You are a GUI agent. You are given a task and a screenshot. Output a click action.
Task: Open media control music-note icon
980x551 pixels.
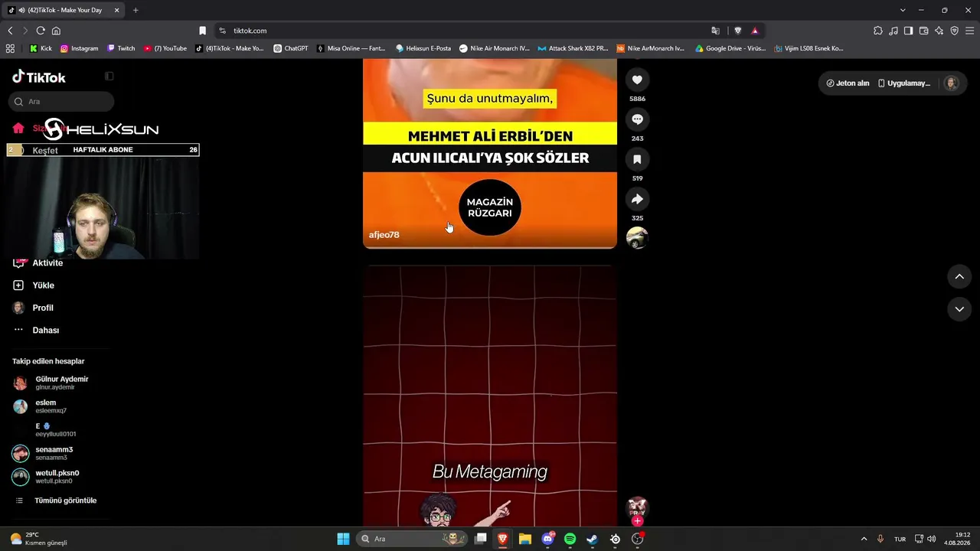click(893, 31)
